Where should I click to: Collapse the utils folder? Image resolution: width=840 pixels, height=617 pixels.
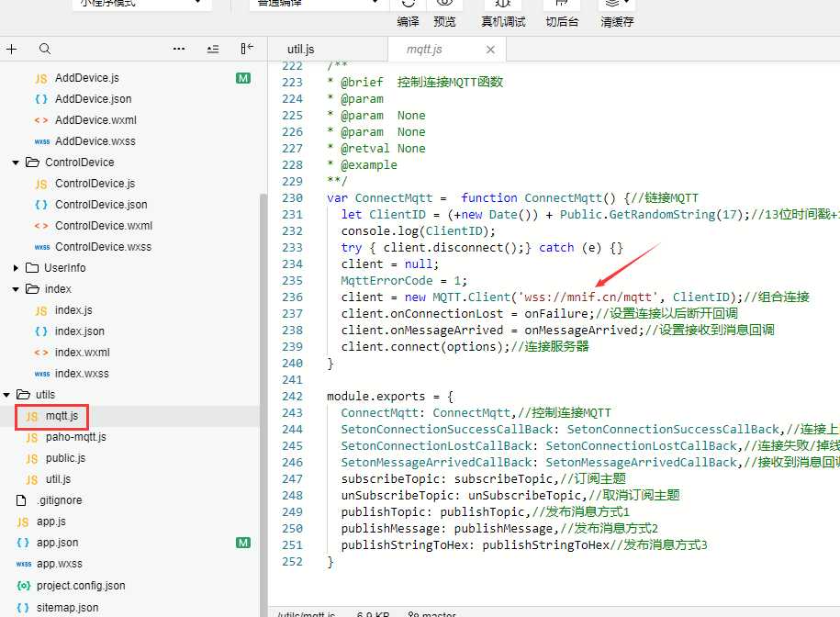[x=7, y=395]
